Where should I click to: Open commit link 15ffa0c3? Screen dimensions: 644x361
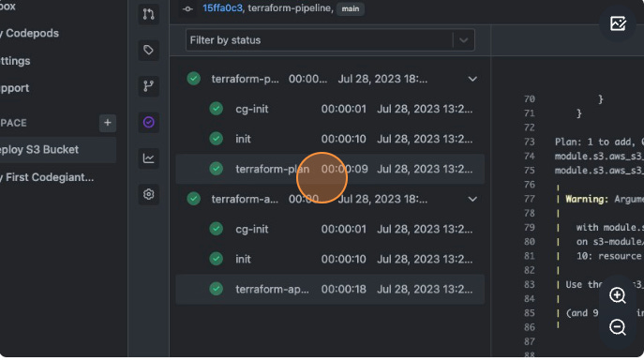[222, 8]
